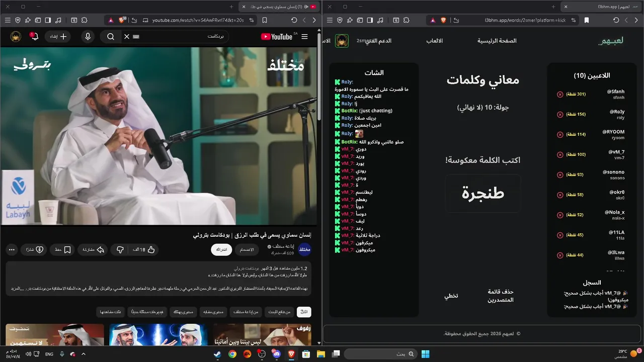
Task: Click حذف قائمة المتصدرين button
Action: coord(501,296)
